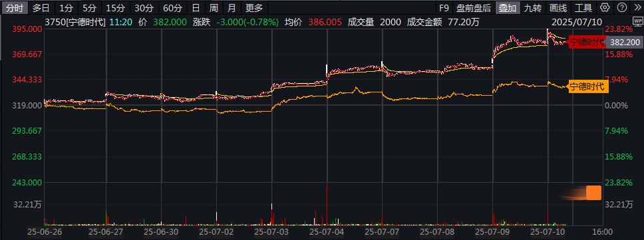644x240 pixels.
Task: Open the 更多 more periods dropdown
Action: (254, 7)
